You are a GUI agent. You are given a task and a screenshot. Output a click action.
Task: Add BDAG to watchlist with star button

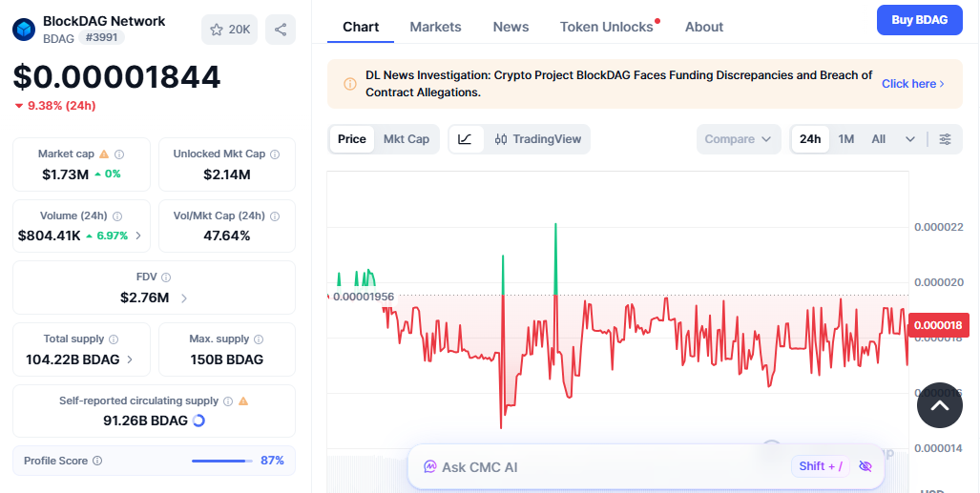coord(229,30)
